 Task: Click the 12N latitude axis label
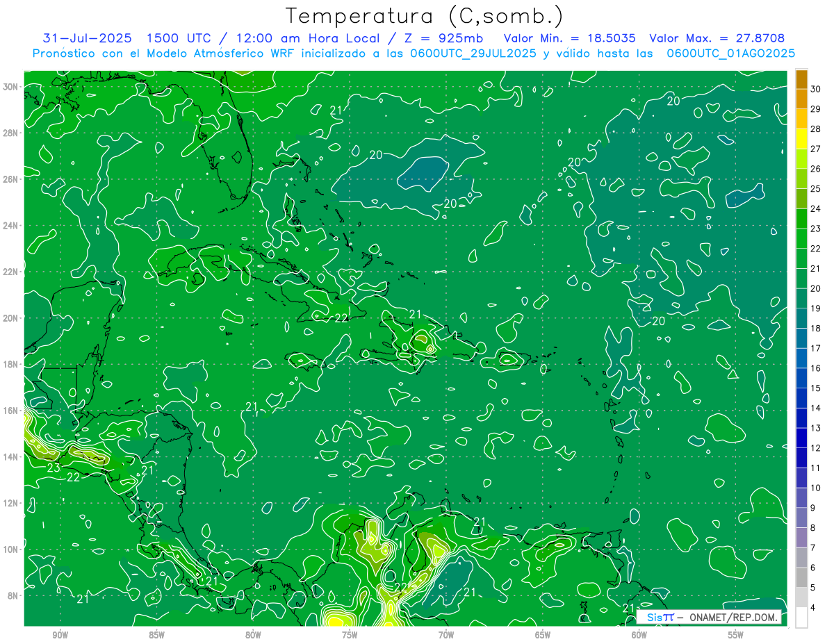pos(10,503)
